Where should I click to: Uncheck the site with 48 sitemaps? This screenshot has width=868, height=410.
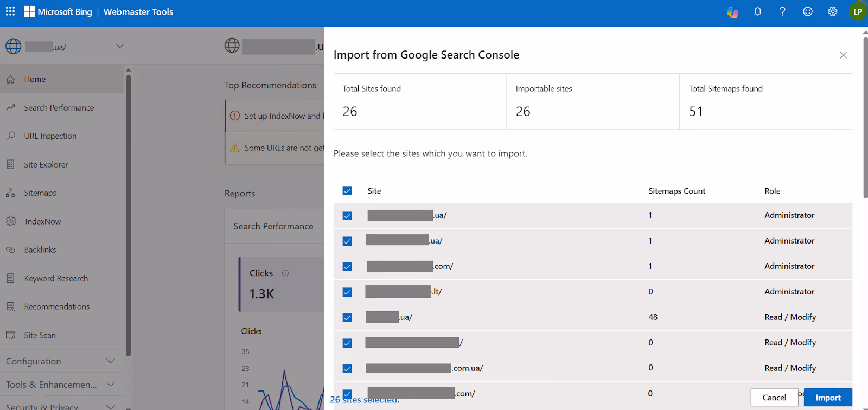tap(347, 318)
